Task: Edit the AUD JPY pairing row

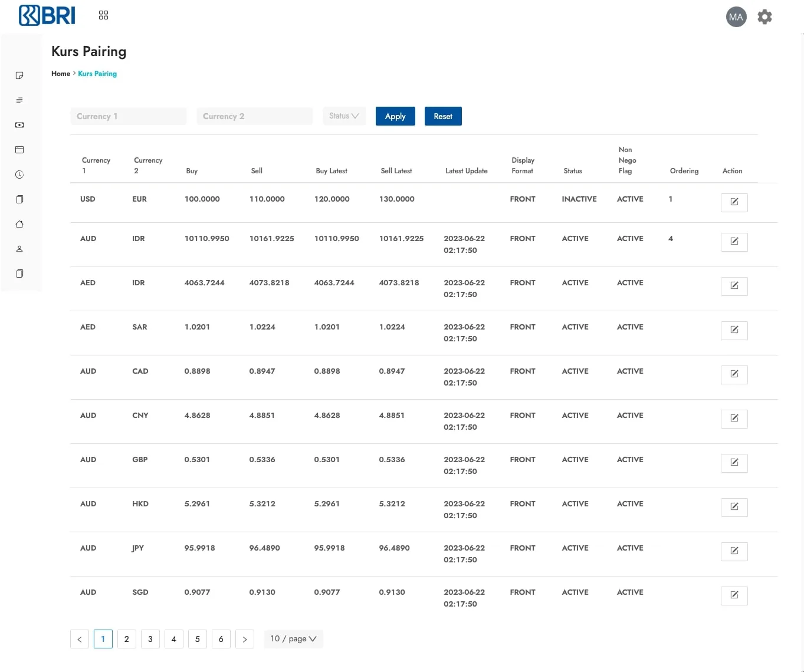Action: (734, 551)
